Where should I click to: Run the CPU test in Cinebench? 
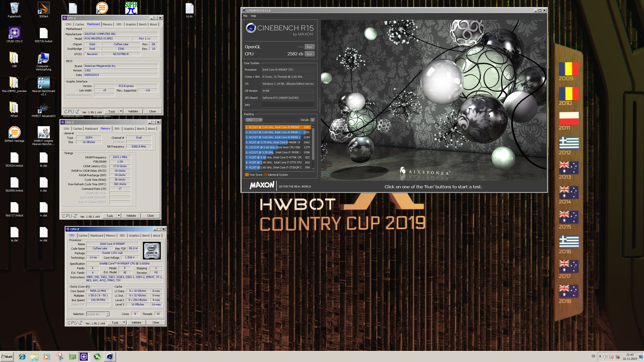(x=309, y=54)
